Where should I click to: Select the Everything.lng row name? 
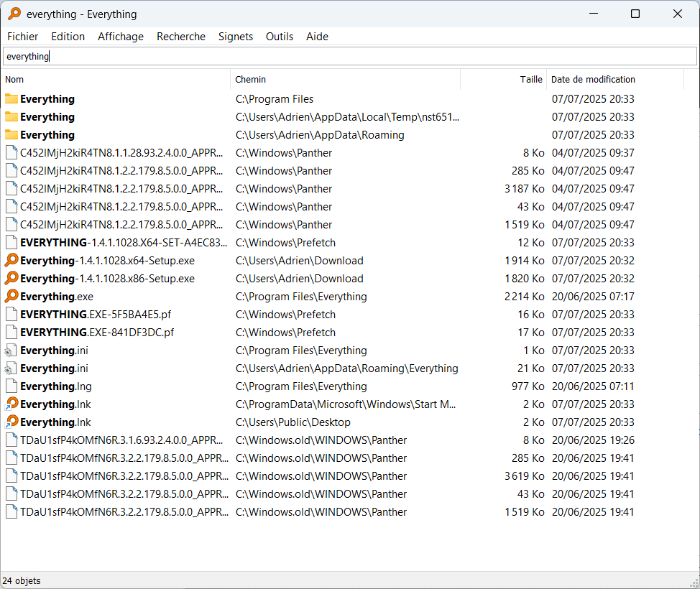56,386
